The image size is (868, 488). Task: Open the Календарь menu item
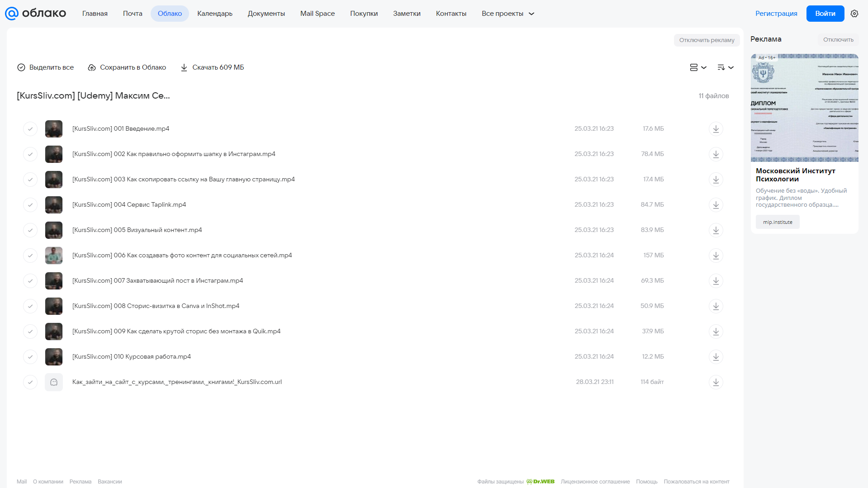coord(215,14)
